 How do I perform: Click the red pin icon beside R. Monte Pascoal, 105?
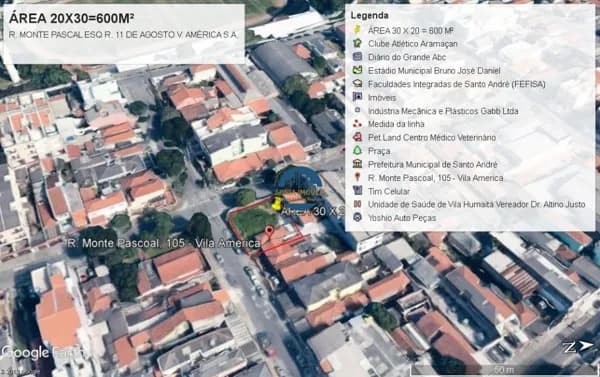tap(357, 177)
